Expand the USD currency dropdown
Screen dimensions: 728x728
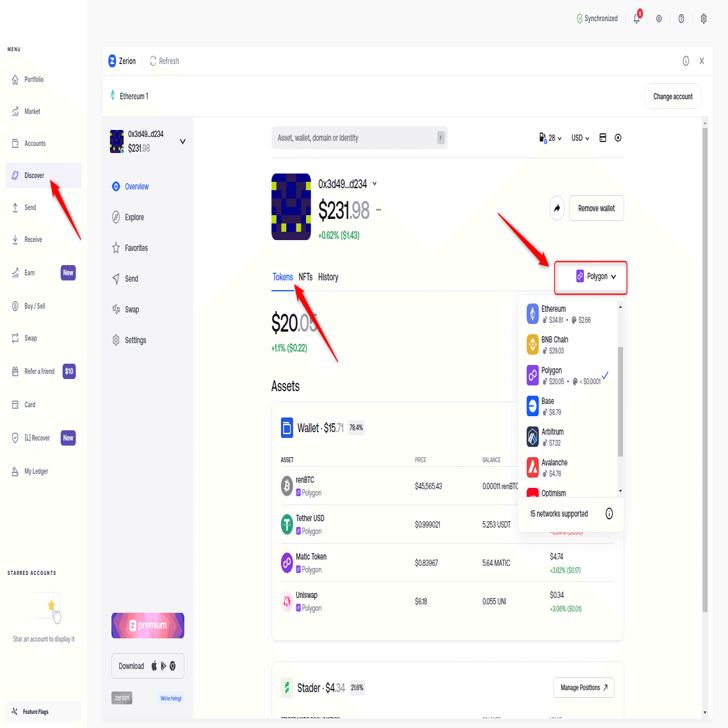(579, 138)
